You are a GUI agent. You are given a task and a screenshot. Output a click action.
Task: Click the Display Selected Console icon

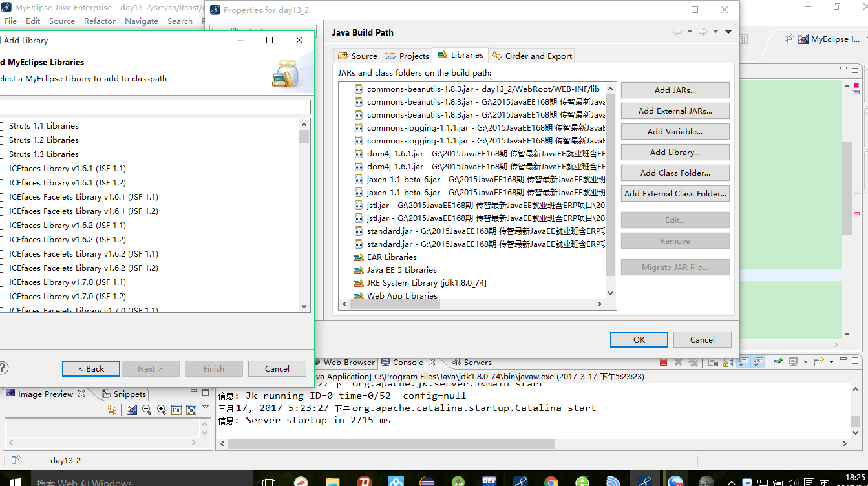[x=793, y=362]
